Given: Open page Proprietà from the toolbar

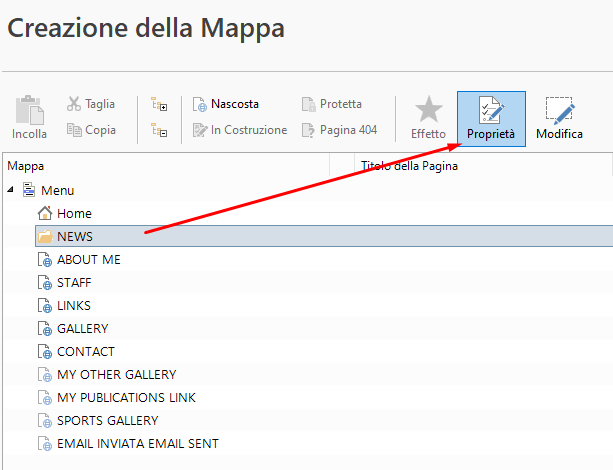Looking at the screenshot, I should point(491,118).
